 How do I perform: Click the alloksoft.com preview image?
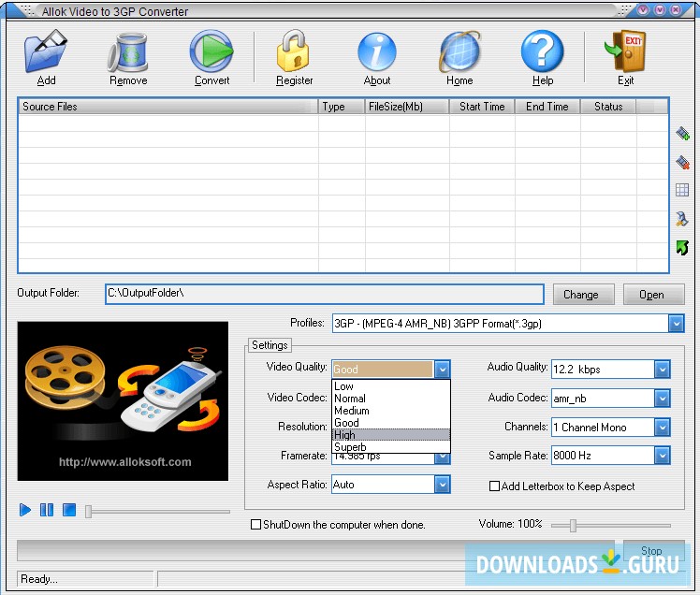(123, 400)
